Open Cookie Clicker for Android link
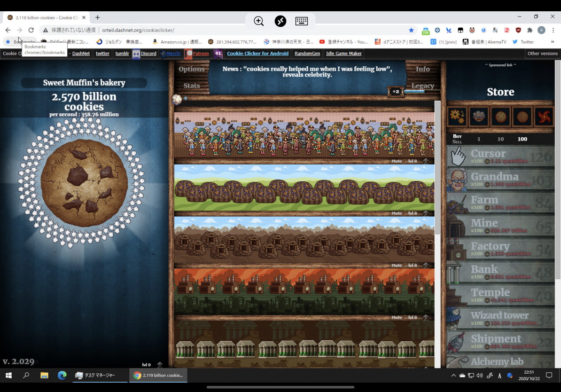Image resolution: width=561 pixels, height=392 pixels. [x=257, y=53]
